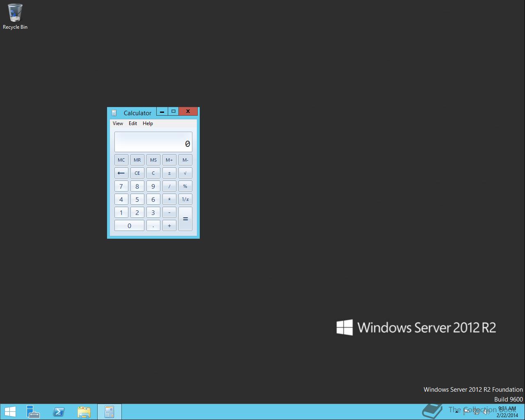Click the plus-minus sign button

(x=169, y=173)
